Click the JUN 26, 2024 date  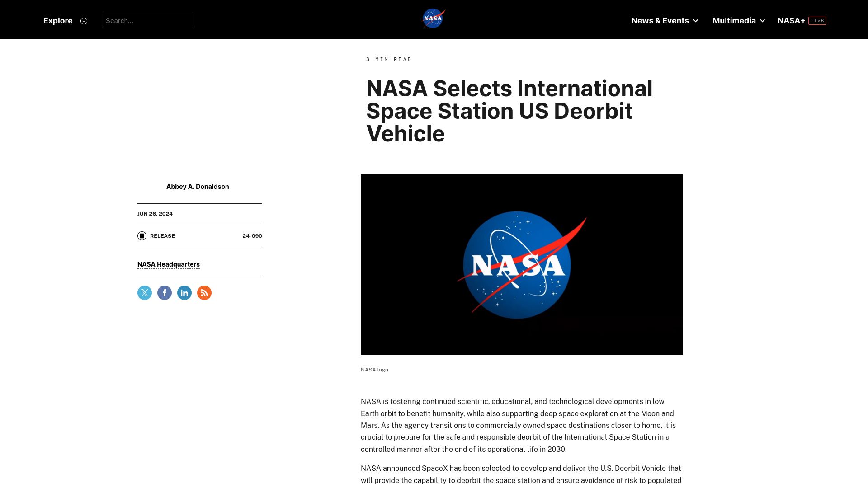[155, 214]
